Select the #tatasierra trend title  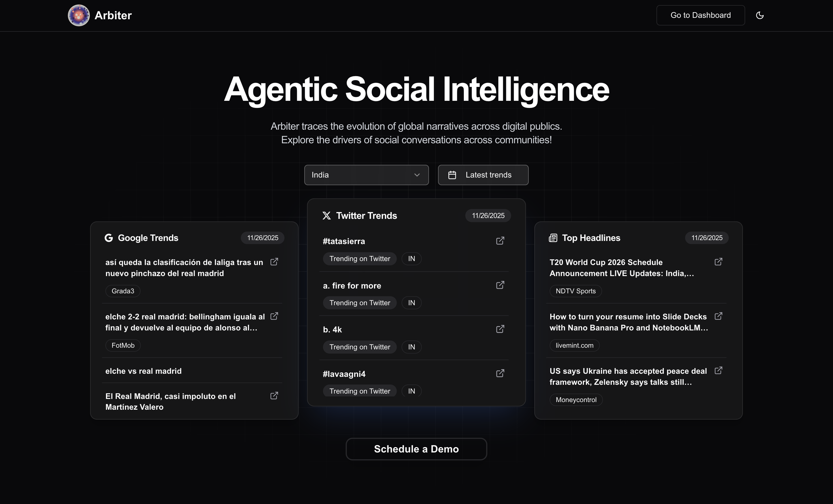tap(344, 241)
